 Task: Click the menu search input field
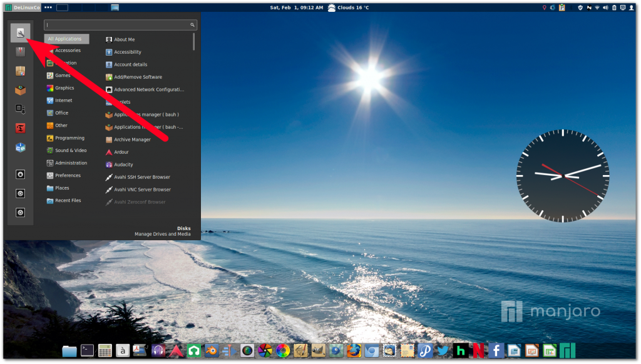click(x=120, y=25)
